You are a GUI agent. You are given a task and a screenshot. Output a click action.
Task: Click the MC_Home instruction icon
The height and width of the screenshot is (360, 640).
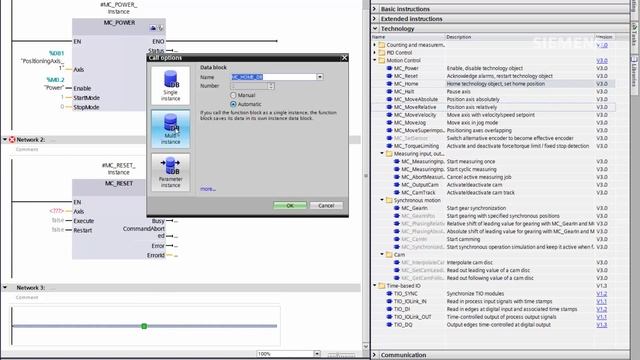(x=389, y=84)
